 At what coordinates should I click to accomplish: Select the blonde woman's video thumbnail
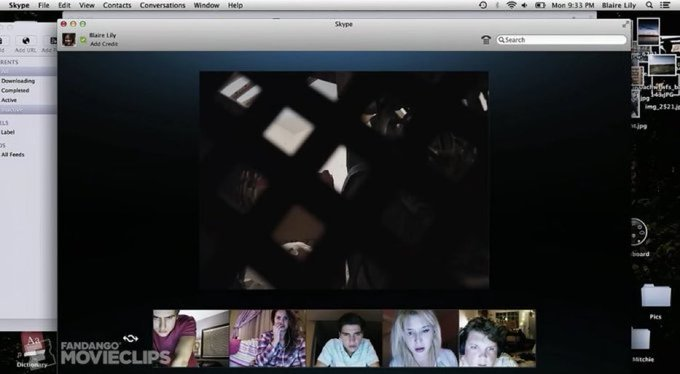click(x=421, y=338)
